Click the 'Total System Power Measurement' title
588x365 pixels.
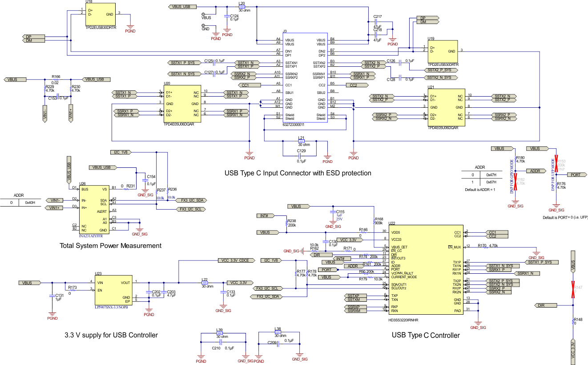click(x=110, y=245)
